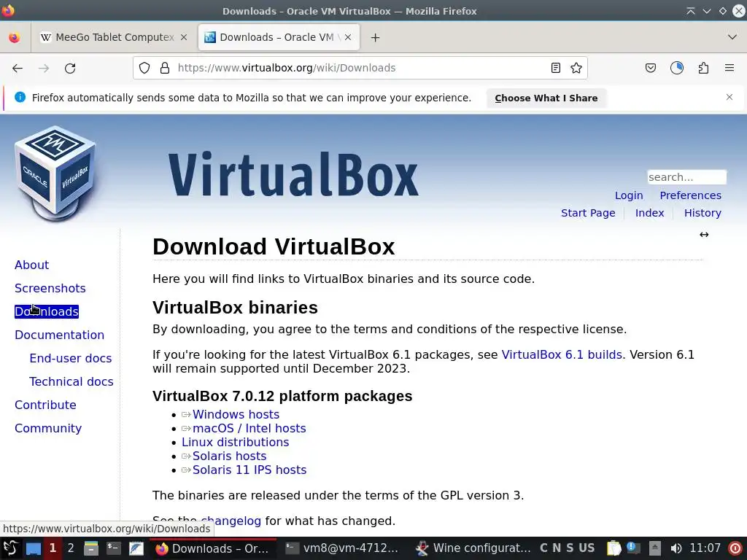Go to Start Page link
The height and width of the screenshot is (560, 747).
[588, 213]
